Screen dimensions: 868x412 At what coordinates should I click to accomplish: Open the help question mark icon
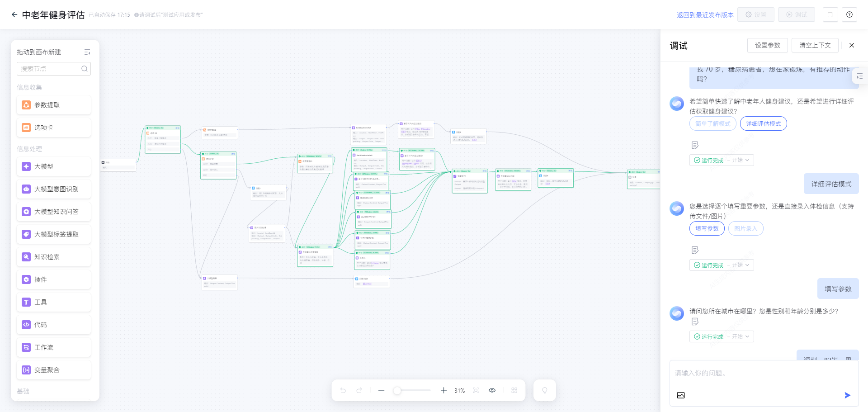[849, 14]
